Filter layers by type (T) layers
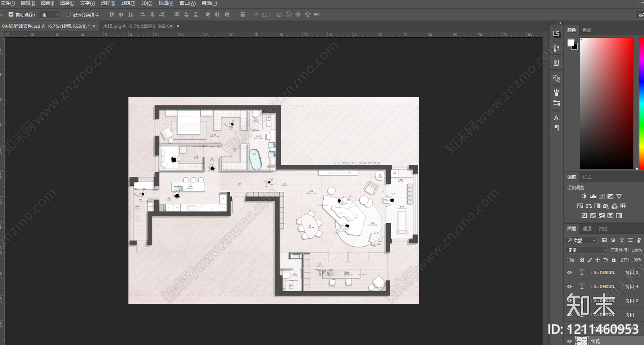Image resolution: width=644 pixels, height=345 pixels. (x=622, y=240)
